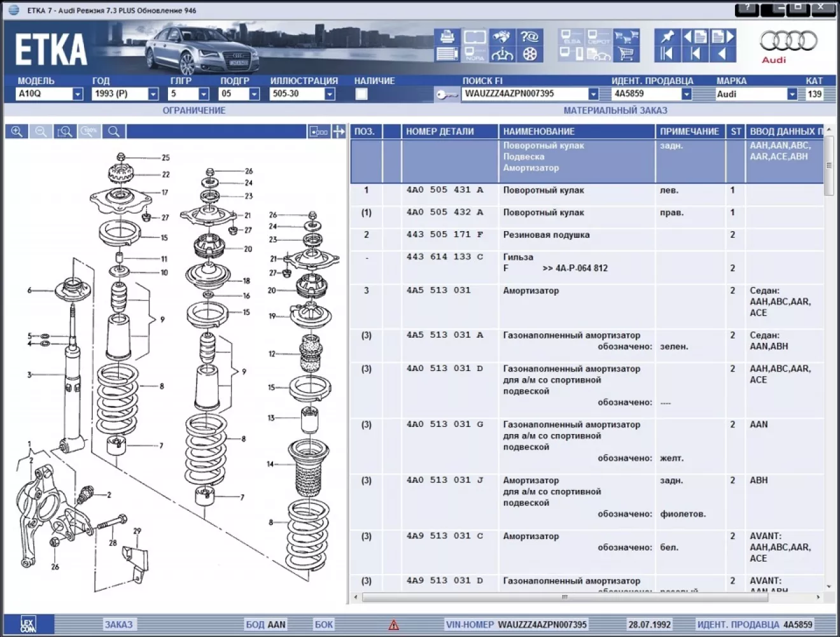Viewport: 840px width, 637px height.
Task: Zoom in on the illustration with the plus magnifier
Action: tap(17, 132)
